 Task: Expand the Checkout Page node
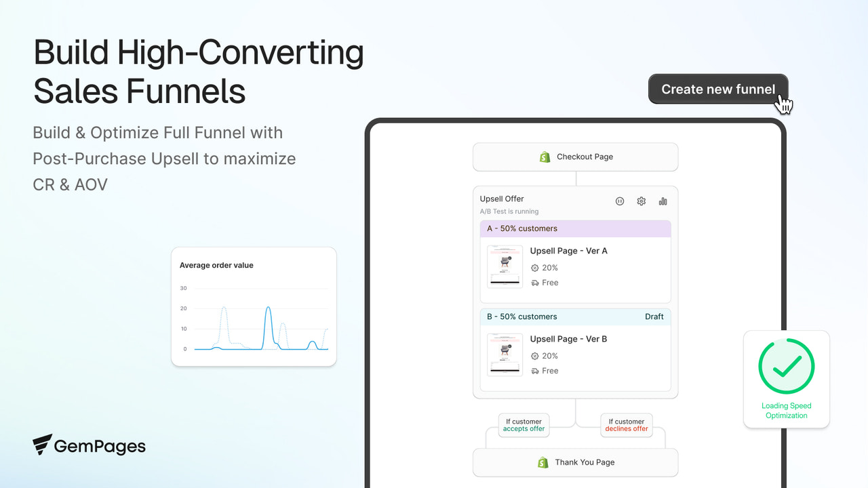(575, 157)
